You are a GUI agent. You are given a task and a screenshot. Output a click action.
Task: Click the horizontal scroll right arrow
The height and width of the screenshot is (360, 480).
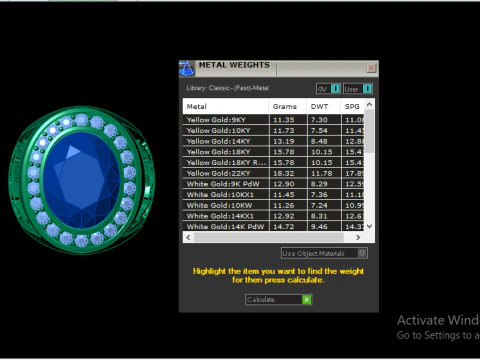(358, 237)
